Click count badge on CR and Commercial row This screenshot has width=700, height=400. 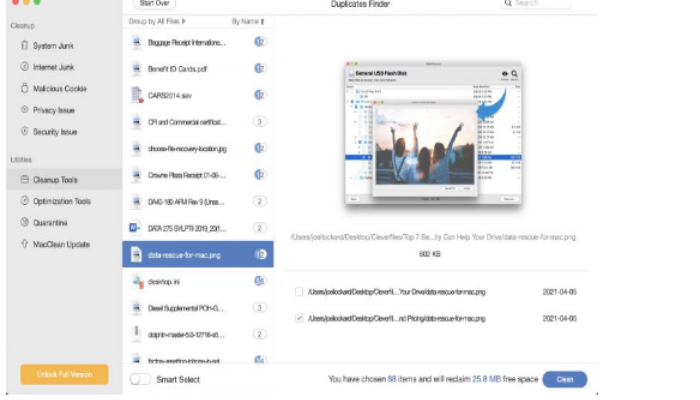[260, 121]
